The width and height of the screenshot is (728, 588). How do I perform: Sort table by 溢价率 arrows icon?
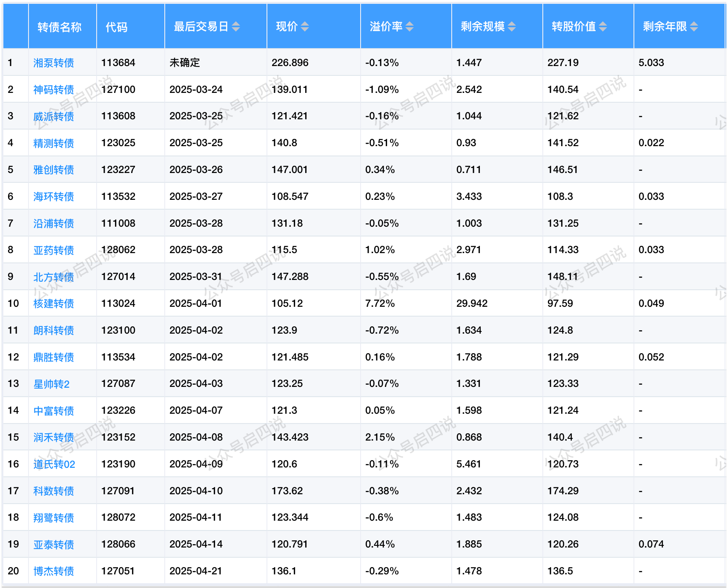(x=410, y=27)
